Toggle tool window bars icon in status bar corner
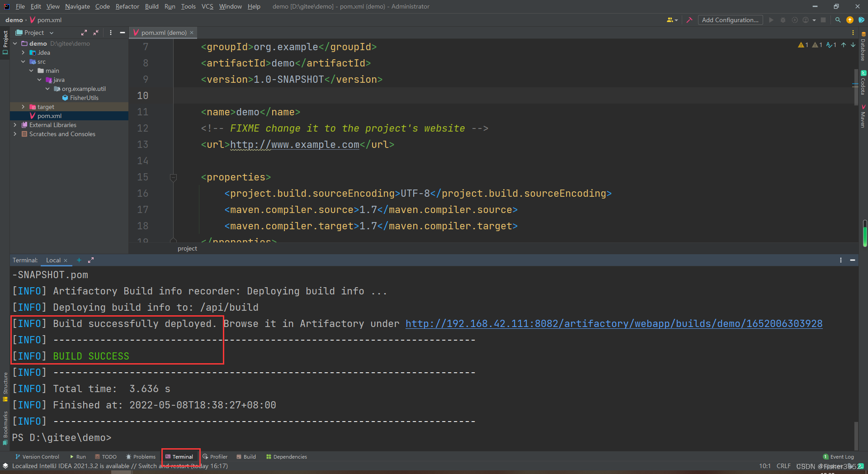The height and width of the screenshot is (474, 868). click(5, 466)
